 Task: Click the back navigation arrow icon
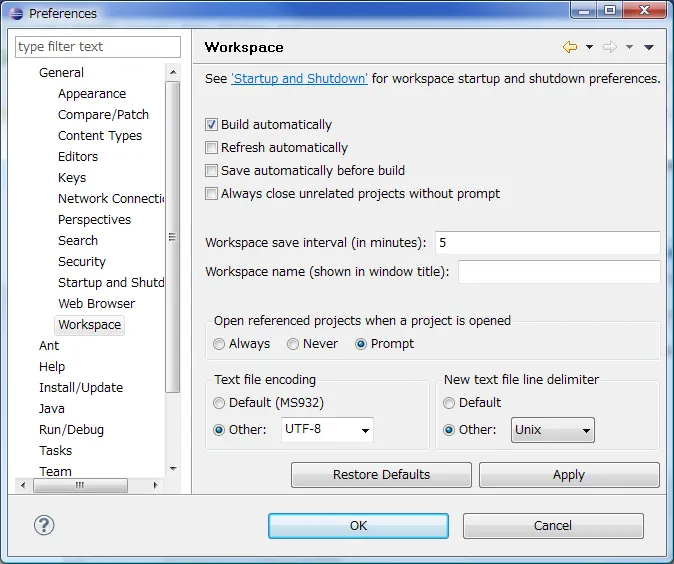(570, 47)
